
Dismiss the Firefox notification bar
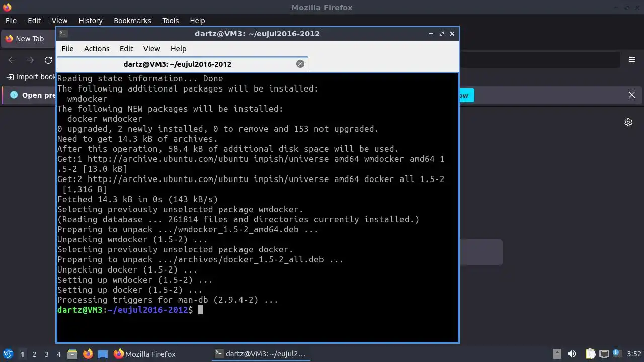[632, 95]
